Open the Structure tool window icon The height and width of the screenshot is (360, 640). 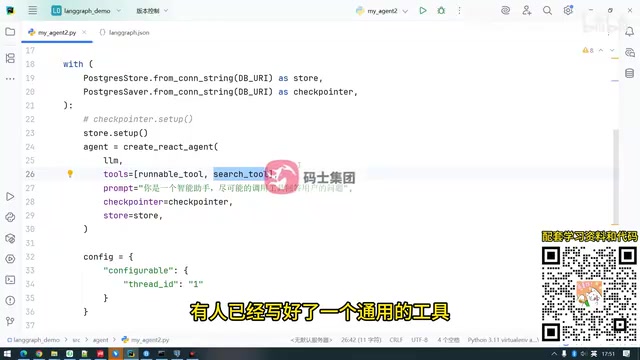pyautogui.click(x=10, y=58)
